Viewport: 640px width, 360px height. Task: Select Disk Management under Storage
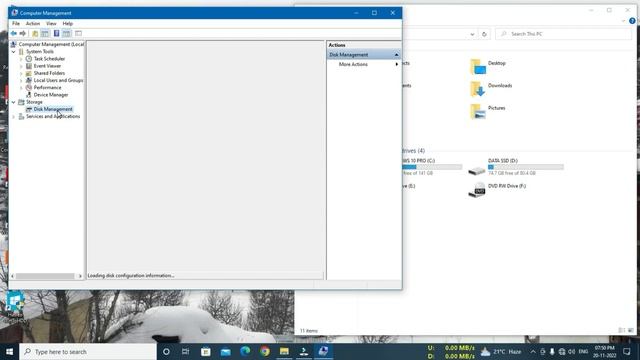(53, 109)
